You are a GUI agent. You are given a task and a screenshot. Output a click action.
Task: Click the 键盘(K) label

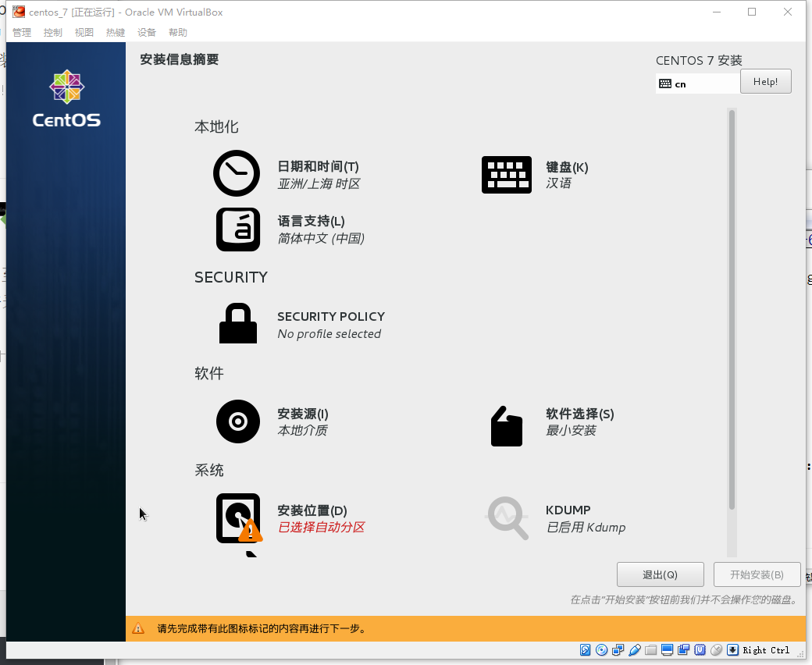tap(567, 167)
